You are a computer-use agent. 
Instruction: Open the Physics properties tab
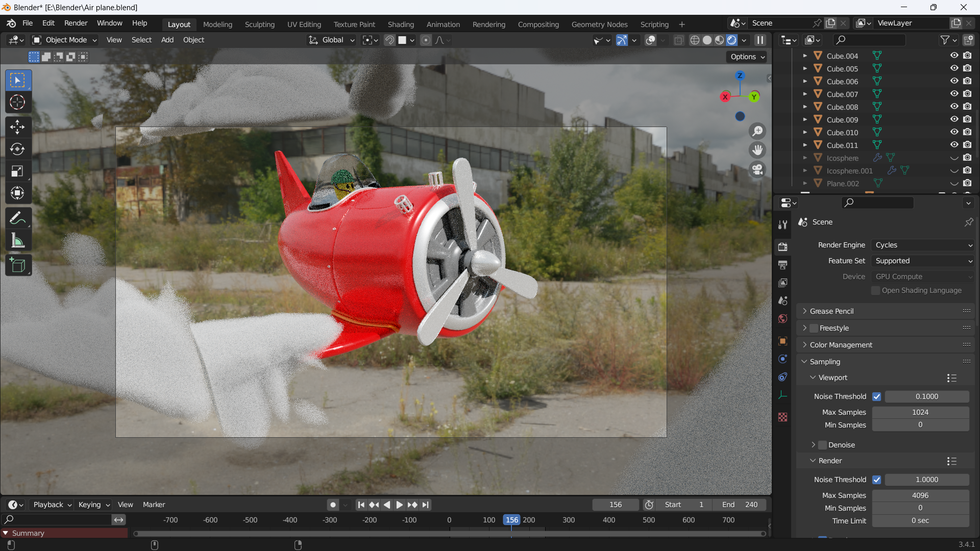[782, 359]
